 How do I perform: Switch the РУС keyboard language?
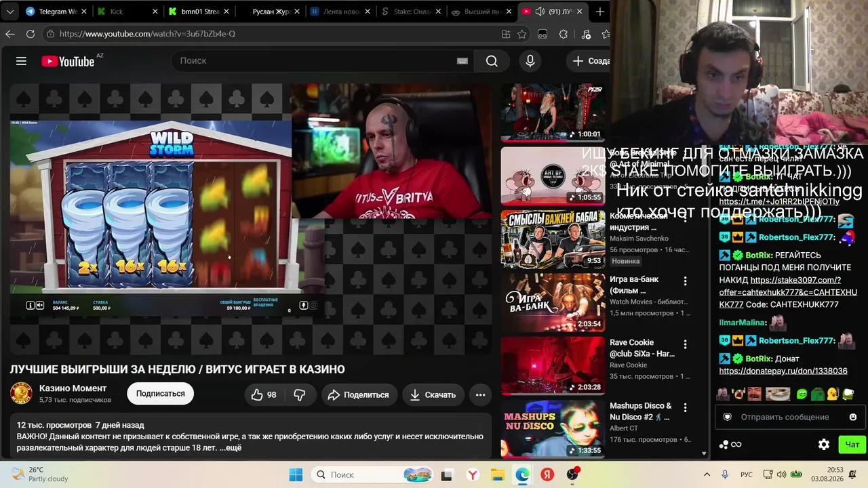(x=746, y=474)
